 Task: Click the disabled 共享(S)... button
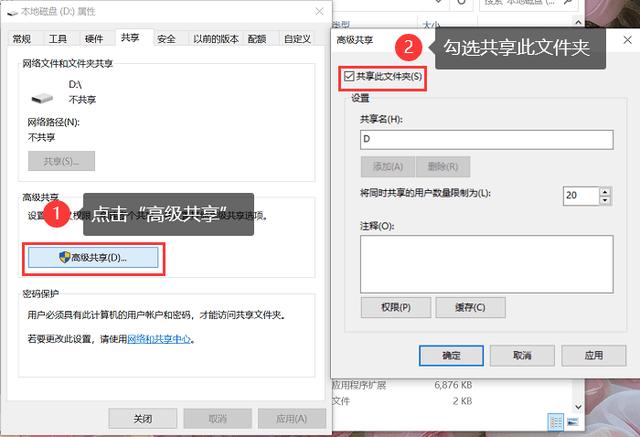pos(61,161)
